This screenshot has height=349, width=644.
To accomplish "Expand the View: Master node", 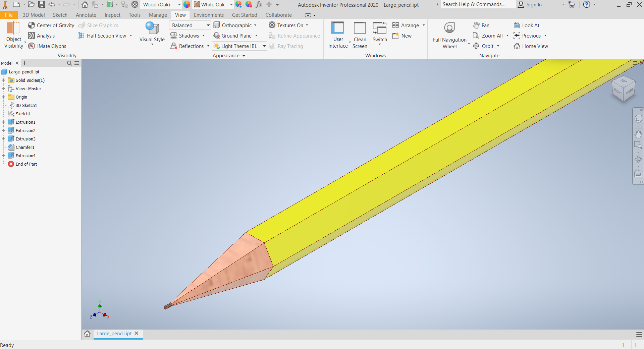I will (x=3, y=89).
